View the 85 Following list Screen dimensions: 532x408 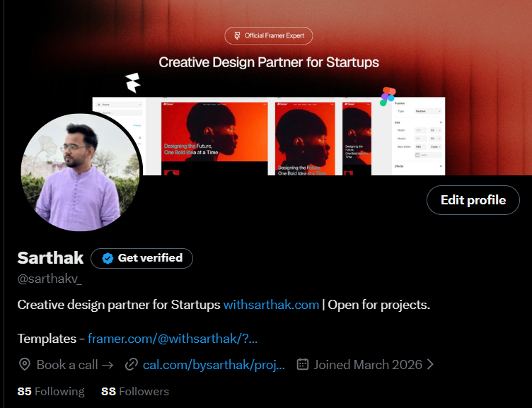click(x=51, y=391)
